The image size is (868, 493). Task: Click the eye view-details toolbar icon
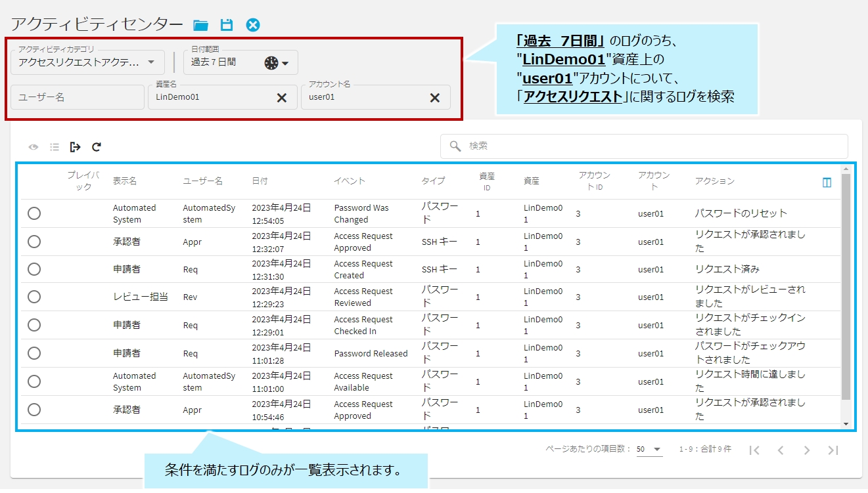click(x=34, y=147)
